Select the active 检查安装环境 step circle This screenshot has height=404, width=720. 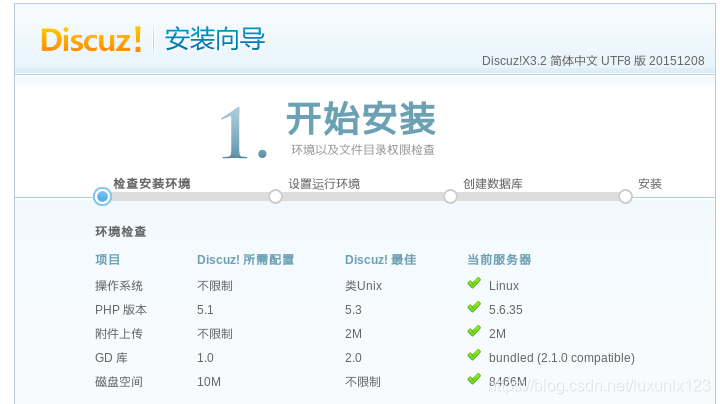pyautogui.click(x=102, y=196)
